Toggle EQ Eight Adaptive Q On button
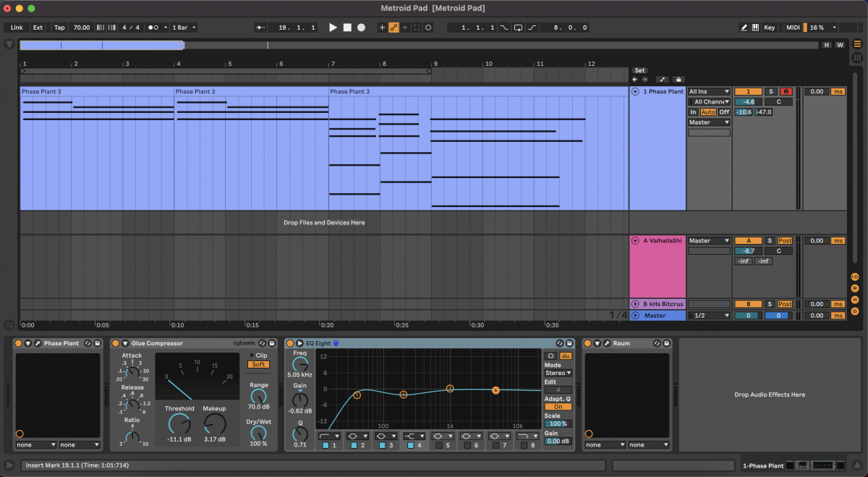 [558, 407]
